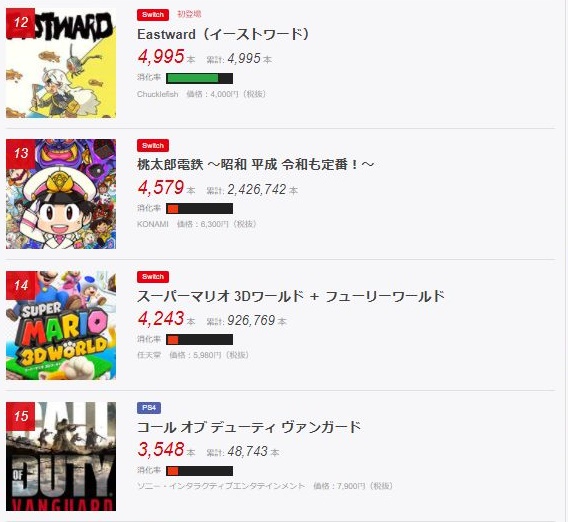Open the コール オブ デューティ ヴァンガード title
Viewport: 568px width, 522px height.
pyautogui.click(x=249, y=427)
